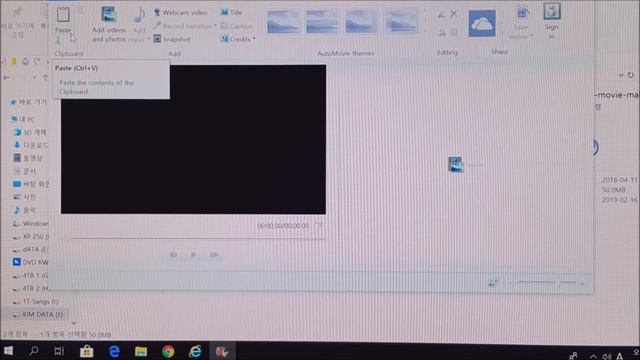Image resolution: width=640 pixels, height=360 pixels.
Task: Click the Add music note icon
Action: click(139, 16)
